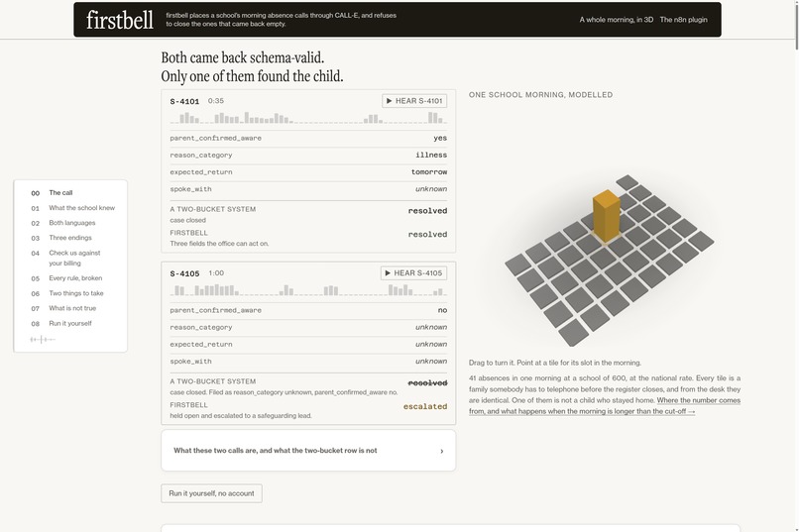Go to section 00 The call
799x532 pixels.
[x=60, y=193]
